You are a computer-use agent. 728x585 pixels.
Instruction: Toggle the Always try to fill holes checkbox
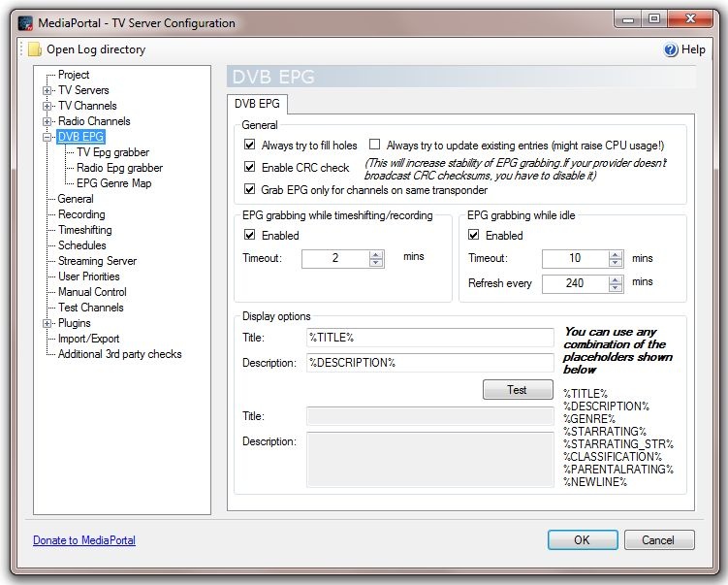tap(250, 146)
